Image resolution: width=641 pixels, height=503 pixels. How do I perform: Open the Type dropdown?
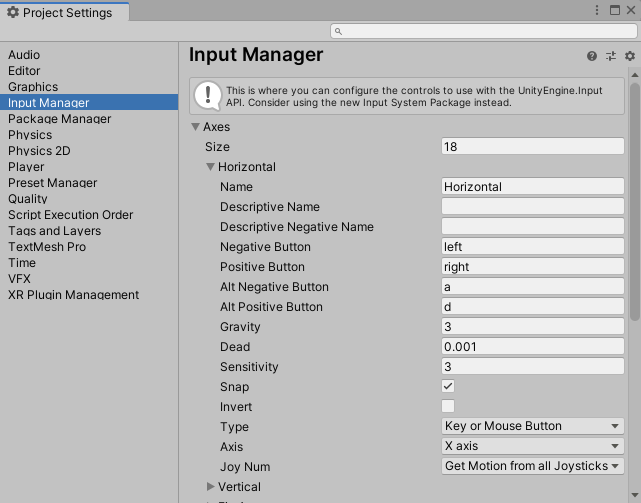click(x=533, y=426)
